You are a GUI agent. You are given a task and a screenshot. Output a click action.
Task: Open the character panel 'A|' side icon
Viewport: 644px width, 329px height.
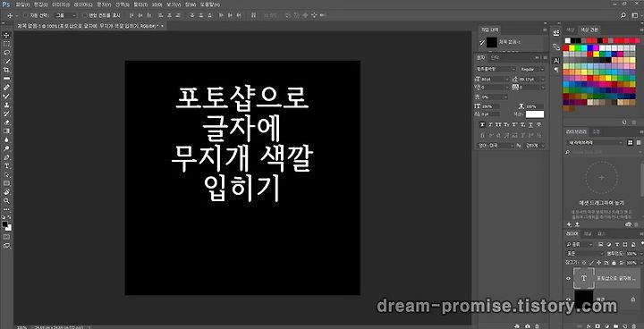click(x=556, y=61)
